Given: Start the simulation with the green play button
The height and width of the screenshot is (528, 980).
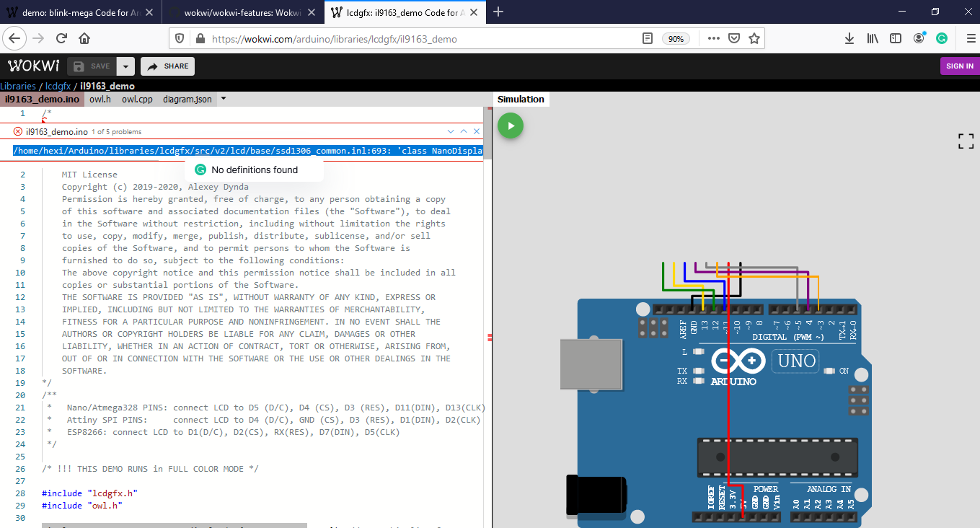Looking at the screenshot, I should point(511,126).
